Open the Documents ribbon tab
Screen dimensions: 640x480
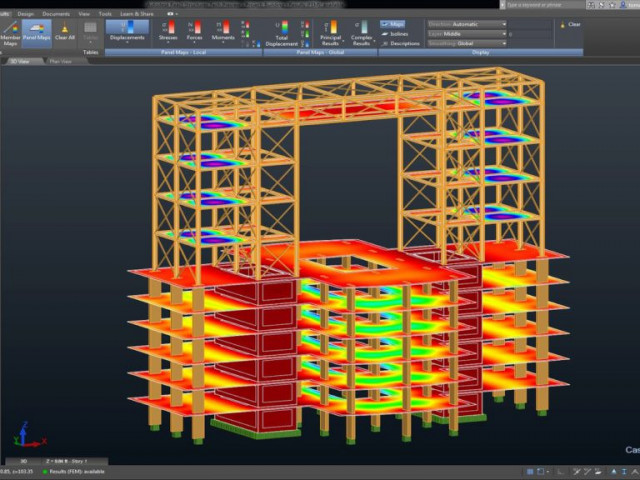(x=56, y=14)
